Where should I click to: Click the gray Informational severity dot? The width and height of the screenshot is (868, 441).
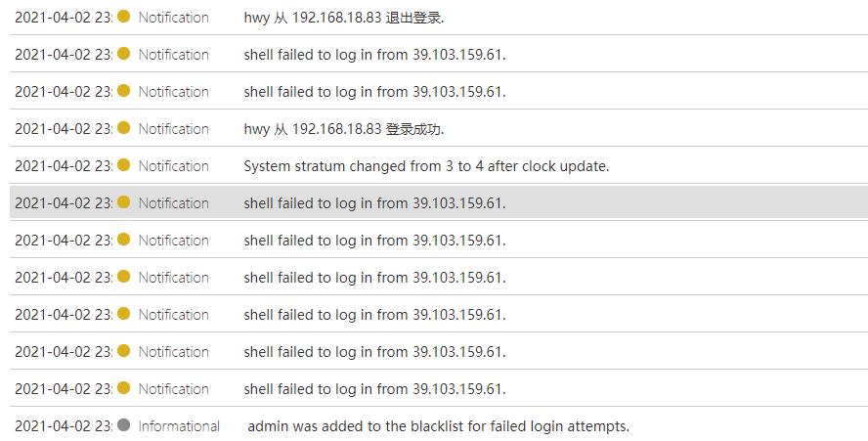(x=123, y=425)
